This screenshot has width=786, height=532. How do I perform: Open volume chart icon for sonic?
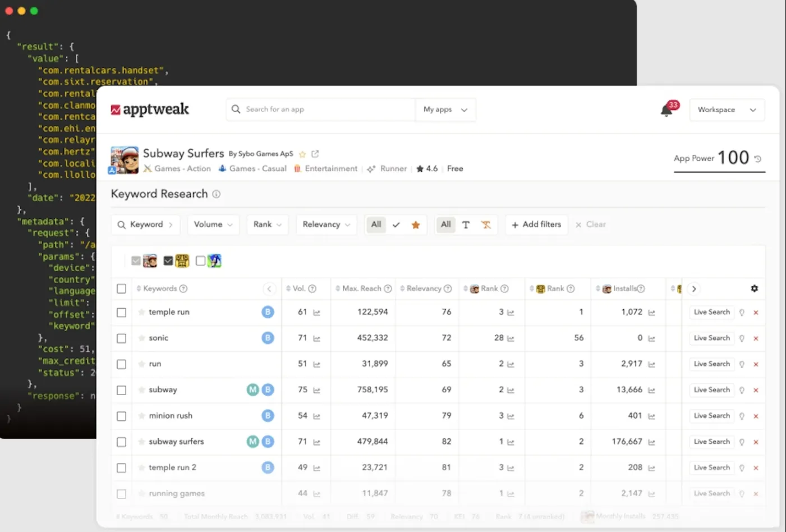tap(316, 338)
